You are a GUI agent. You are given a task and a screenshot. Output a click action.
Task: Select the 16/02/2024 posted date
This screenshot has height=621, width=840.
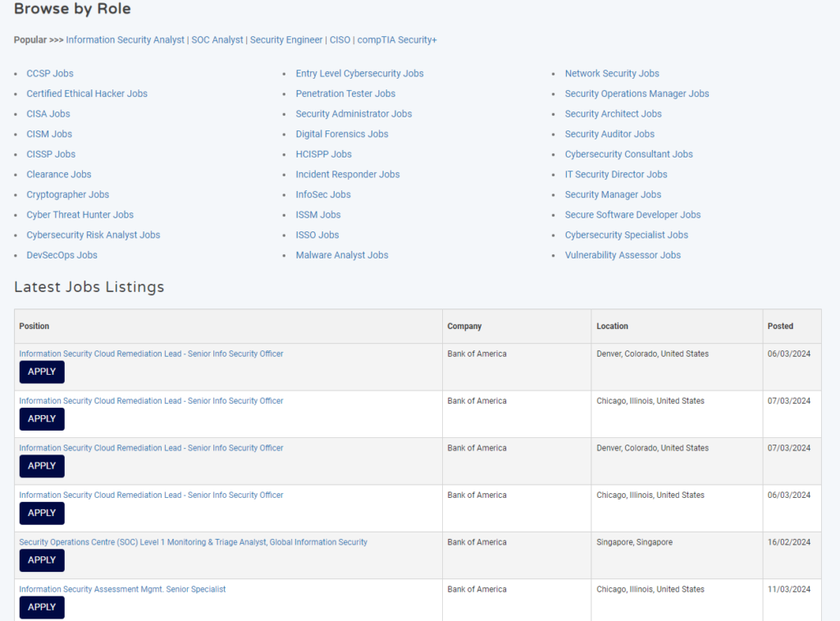789,542
